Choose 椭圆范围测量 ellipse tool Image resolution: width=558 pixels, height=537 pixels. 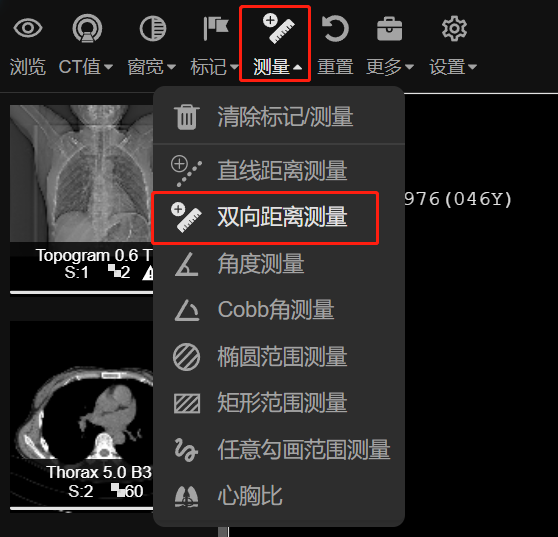tap(279, 357)
